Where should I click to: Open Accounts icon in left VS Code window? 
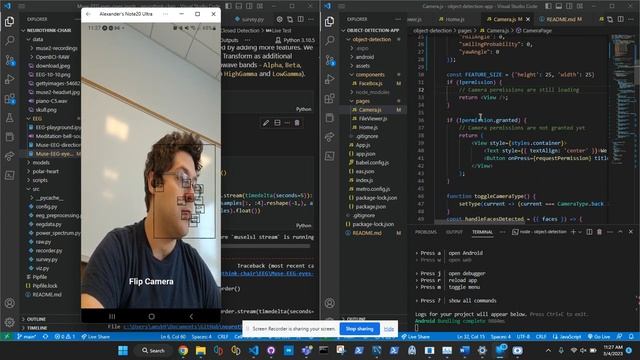(9, 303)
